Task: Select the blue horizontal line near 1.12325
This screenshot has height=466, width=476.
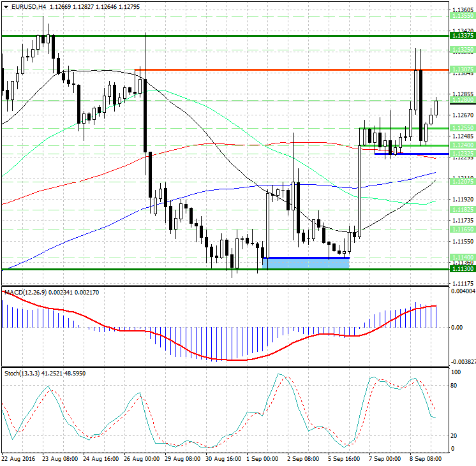Action: pyautogui.click(x=412, y=154)
